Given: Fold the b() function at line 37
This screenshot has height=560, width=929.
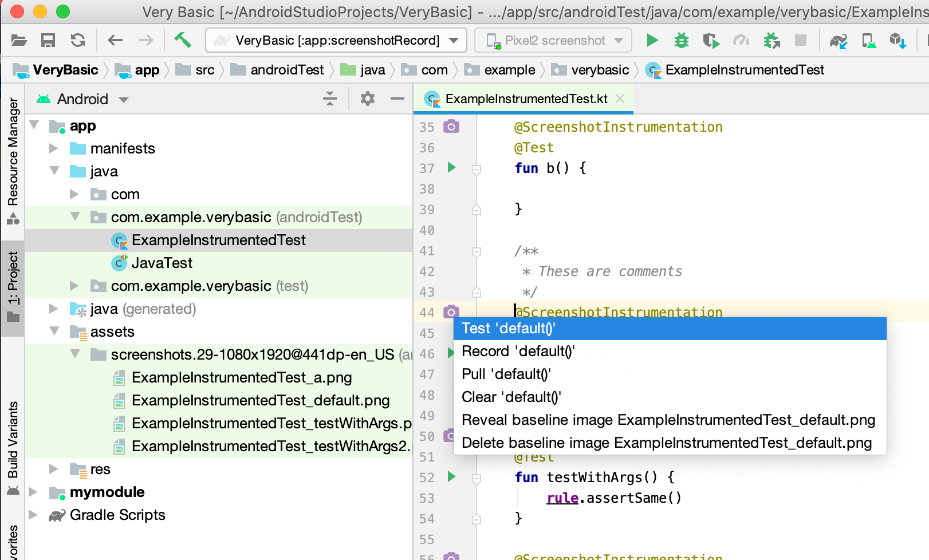Looking at the screenshot, I should click(x=477, y=169).
